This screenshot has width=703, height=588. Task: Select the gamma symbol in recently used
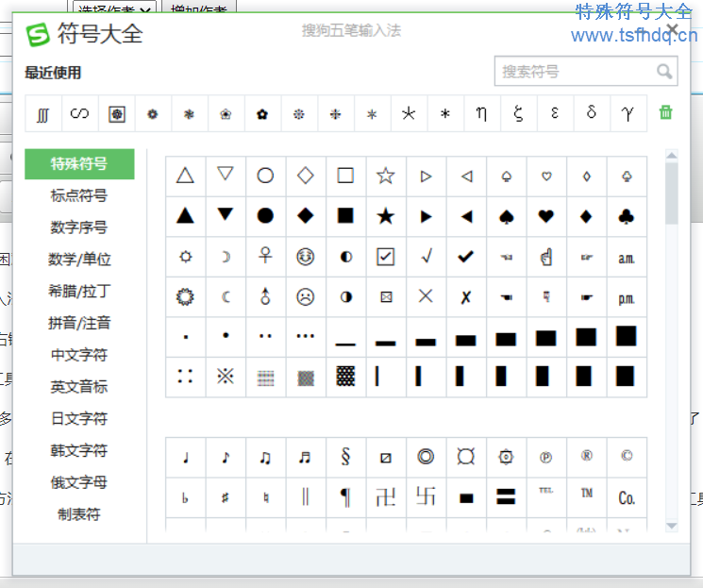point(628,113)
